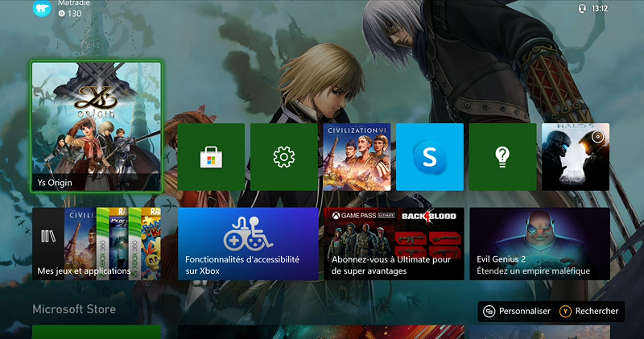The height and width of the screenshot is (339, 644).
Task: Click the accessibility controller icon
Action: pyautogui.click(x=248, y=233)
